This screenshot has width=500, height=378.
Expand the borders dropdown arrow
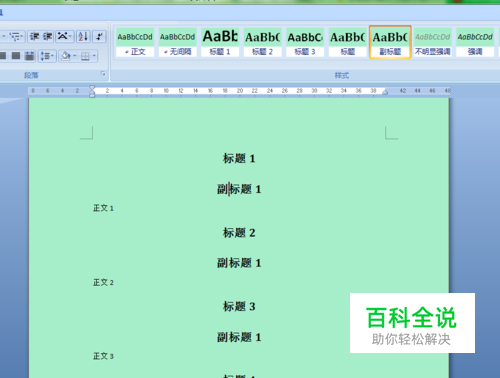(x=94, y=56)
